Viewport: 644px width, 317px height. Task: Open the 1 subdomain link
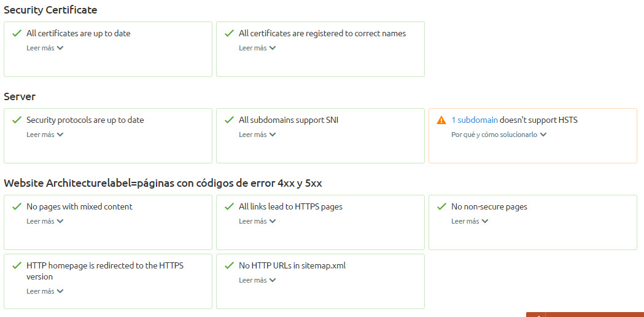pos(475,120)
